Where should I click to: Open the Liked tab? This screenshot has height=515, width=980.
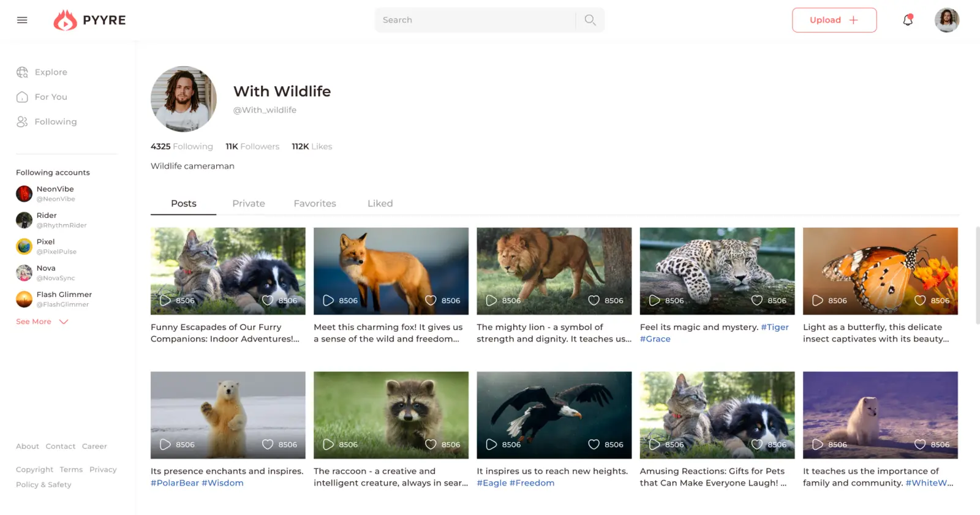pos(380,203)
